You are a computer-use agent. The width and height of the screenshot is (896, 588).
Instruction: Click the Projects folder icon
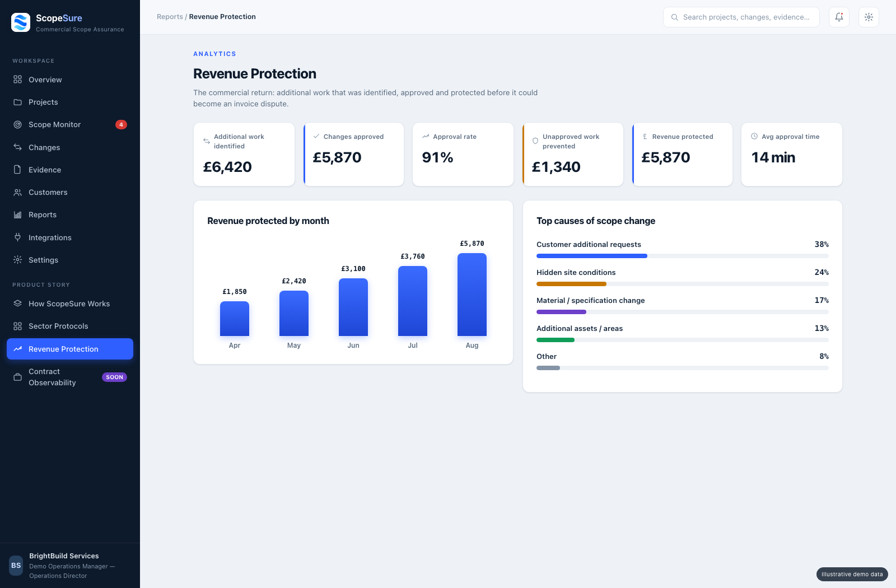(18, 102)
